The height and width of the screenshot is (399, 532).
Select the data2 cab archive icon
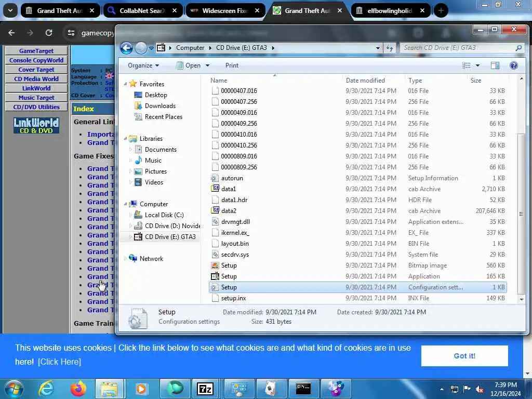coord(215,210)
